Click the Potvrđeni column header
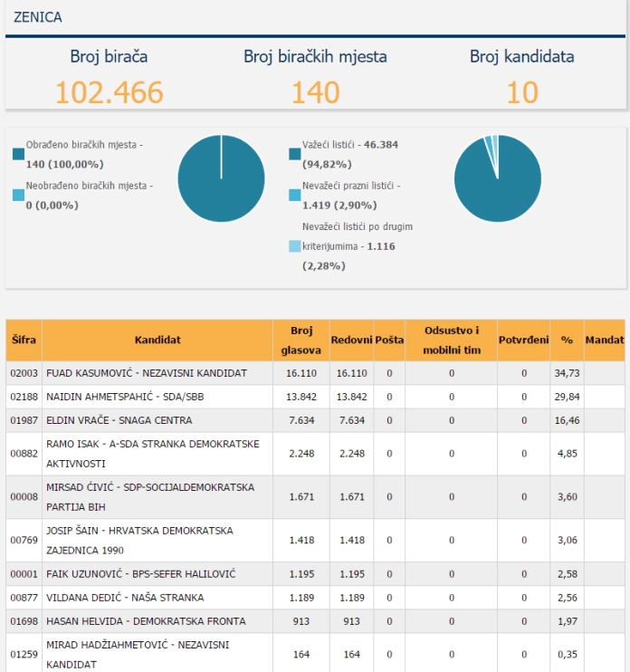 tap(524, 340)
